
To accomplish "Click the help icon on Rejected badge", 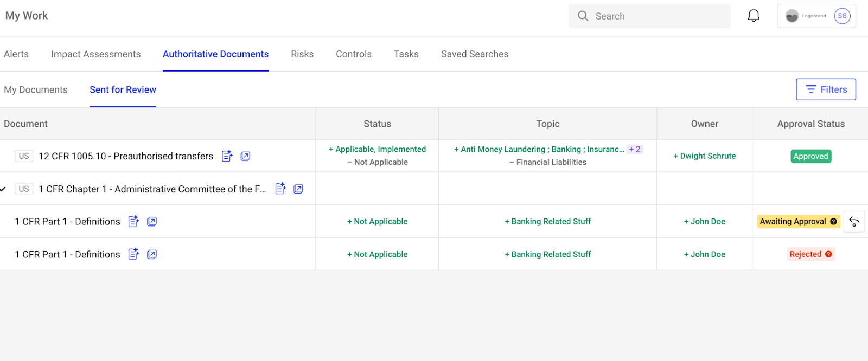I will click(x=828, y=254).
